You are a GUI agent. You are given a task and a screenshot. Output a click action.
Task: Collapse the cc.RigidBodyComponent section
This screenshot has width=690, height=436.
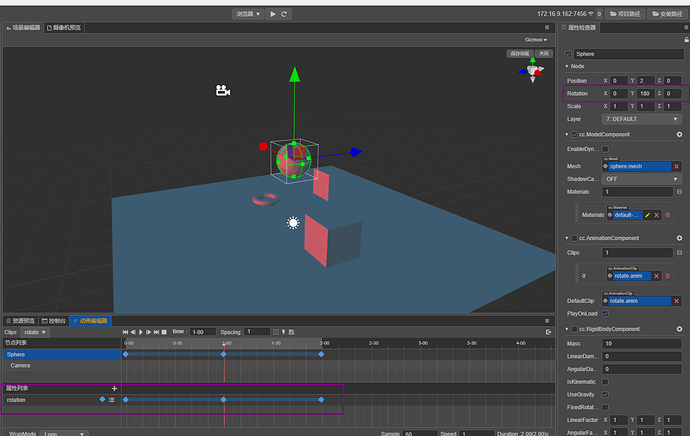click(567, 329)
